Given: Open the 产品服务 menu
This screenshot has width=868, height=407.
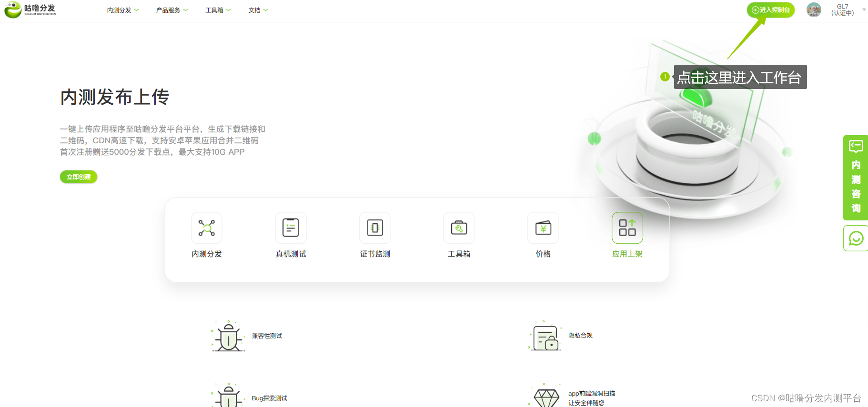Looking at the screenshot, I should tap(168, 10).
